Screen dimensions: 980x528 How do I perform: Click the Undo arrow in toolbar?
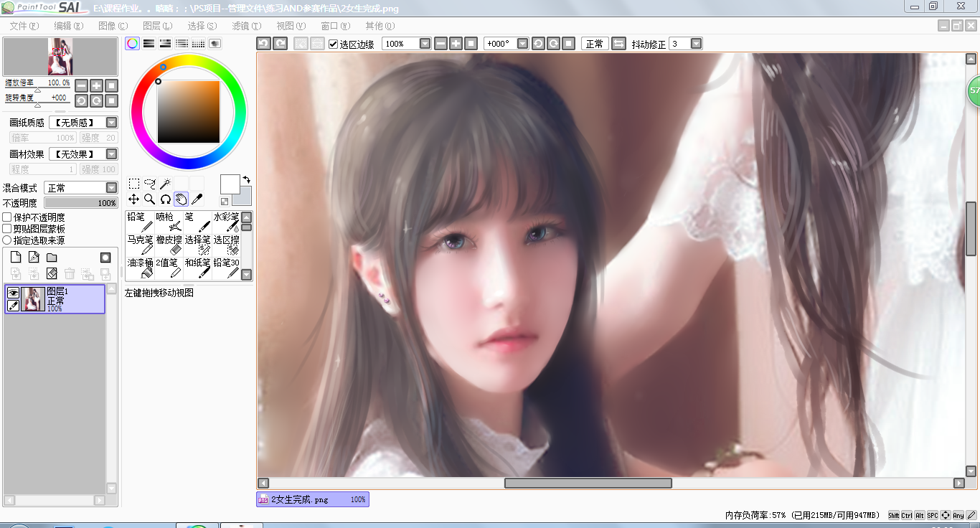[263, 44]
